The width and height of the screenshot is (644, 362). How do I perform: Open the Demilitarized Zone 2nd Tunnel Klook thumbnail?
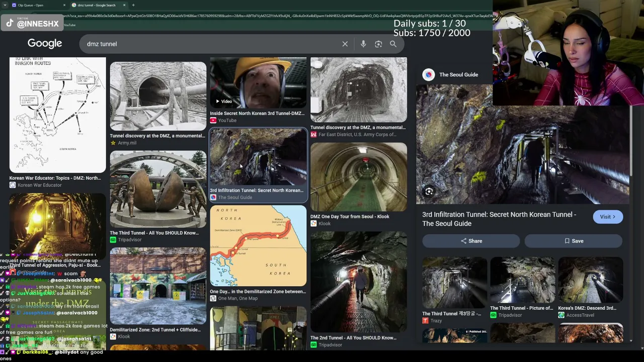(x=158, y=286)
